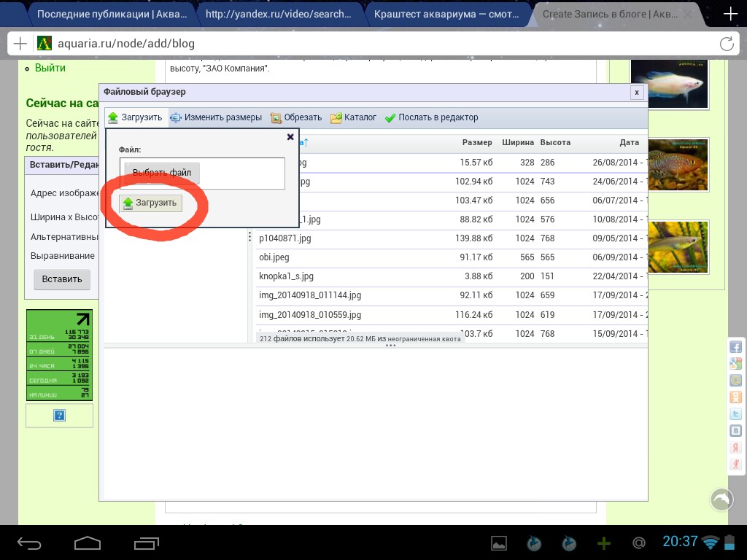Open recent apps icon in system bar
This screenshot has height=560, width=747.
coord(146,542)
